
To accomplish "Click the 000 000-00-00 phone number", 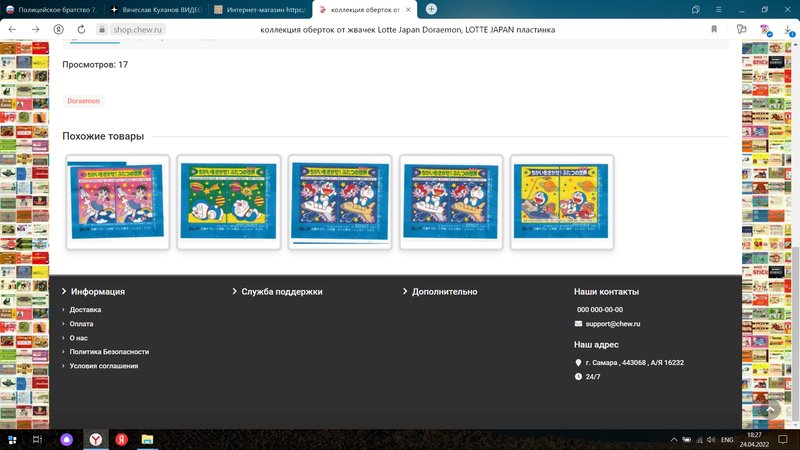I will pyautogui.click(x=600, y=310).
